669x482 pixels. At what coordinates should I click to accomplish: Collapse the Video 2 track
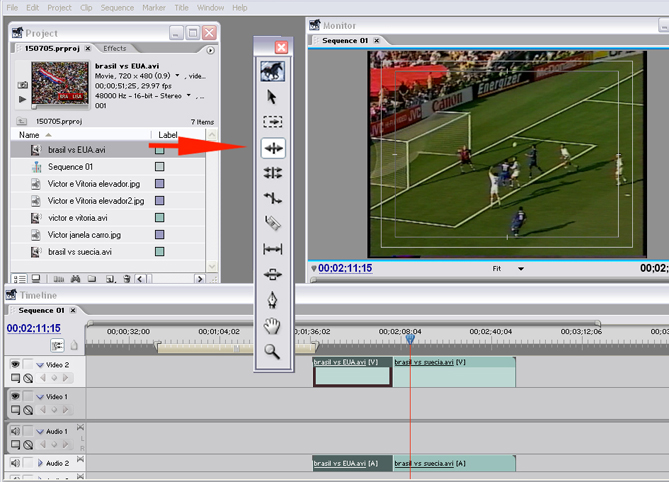tap(40, 365)
